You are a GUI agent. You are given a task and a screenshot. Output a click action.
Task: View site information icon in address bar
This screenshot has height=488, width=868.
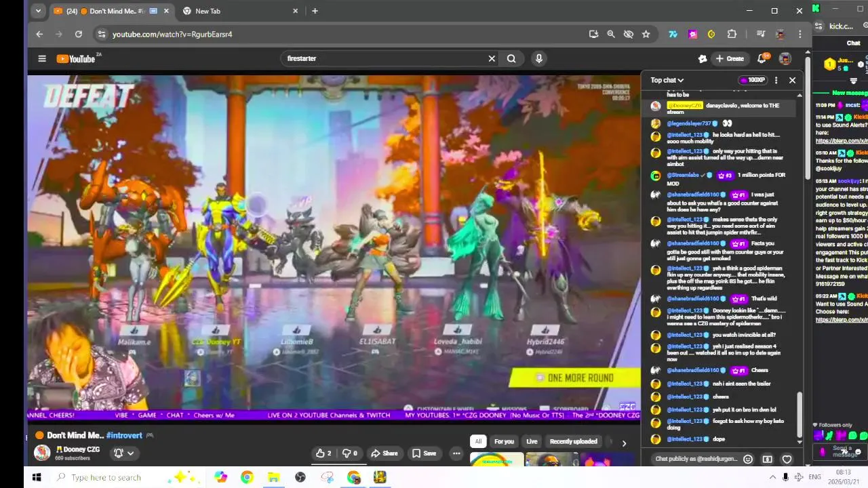pos(101,34)
